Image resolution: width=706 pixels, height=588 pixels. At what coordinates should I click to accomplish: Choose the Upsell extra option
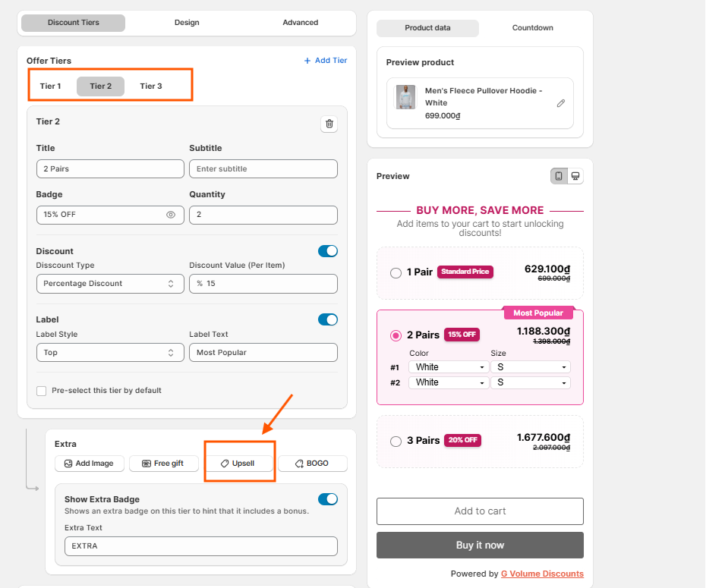pos(238,464)
